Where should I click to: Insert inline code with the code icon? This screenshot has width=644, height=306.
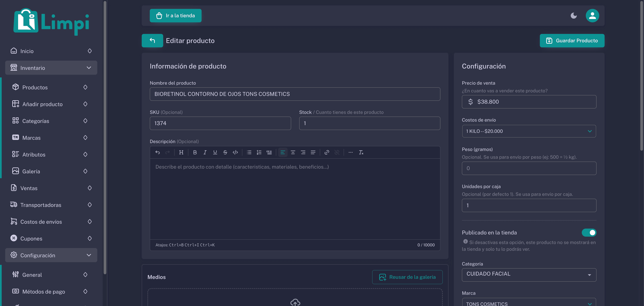(x=235, y=152)
